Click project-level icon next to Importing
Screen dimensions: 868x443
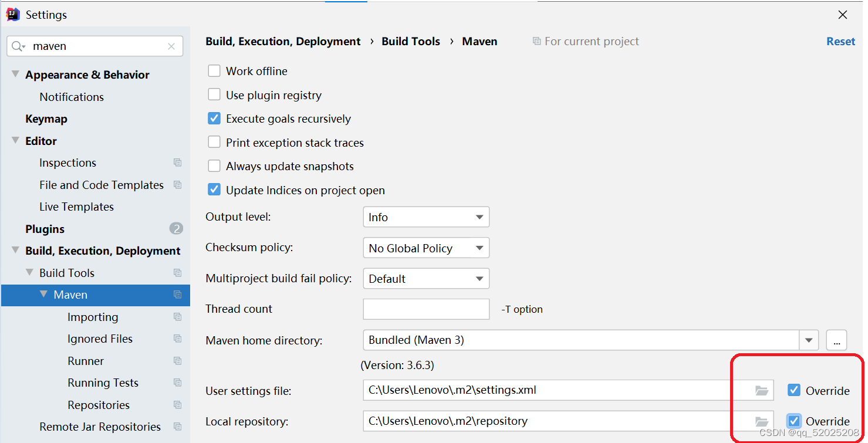pyautogui.click(x=177, y=317)
